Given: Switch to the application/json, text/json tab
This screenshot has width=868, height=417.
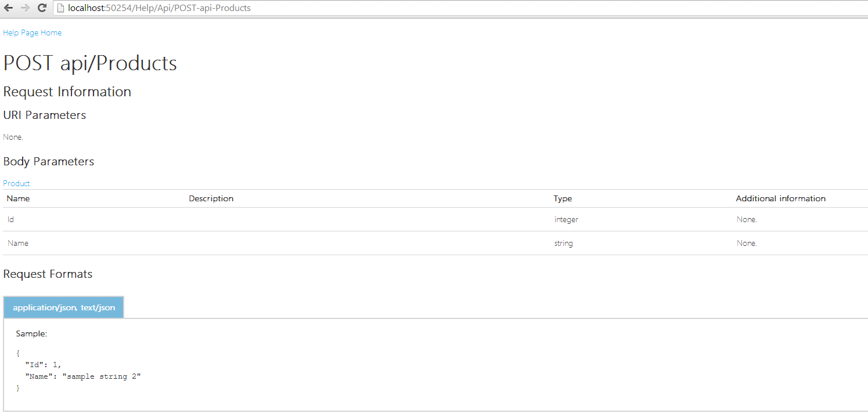Looking at the screenshot, I should (x=63, y=307).
